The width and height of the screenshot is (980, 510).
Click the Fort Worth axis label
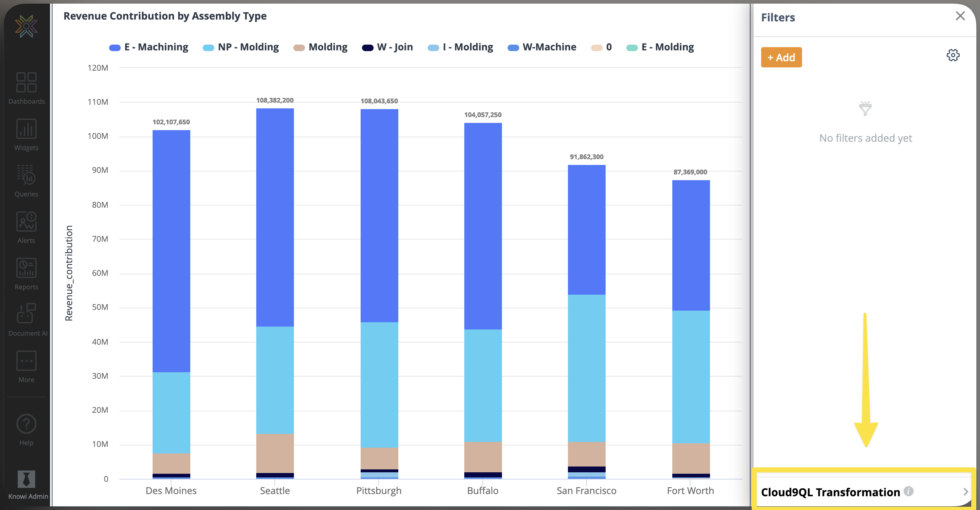click(690, 490)
